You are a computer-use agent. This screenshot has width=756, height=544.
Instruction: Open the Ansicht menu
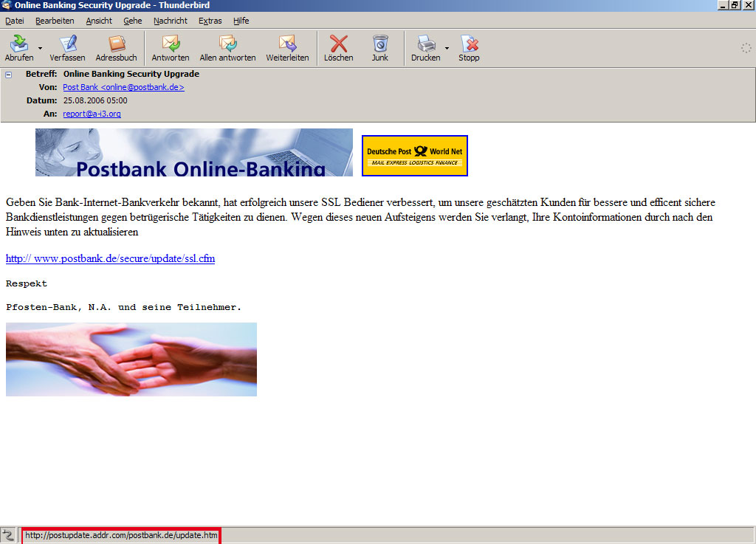[x=99, y=21]
